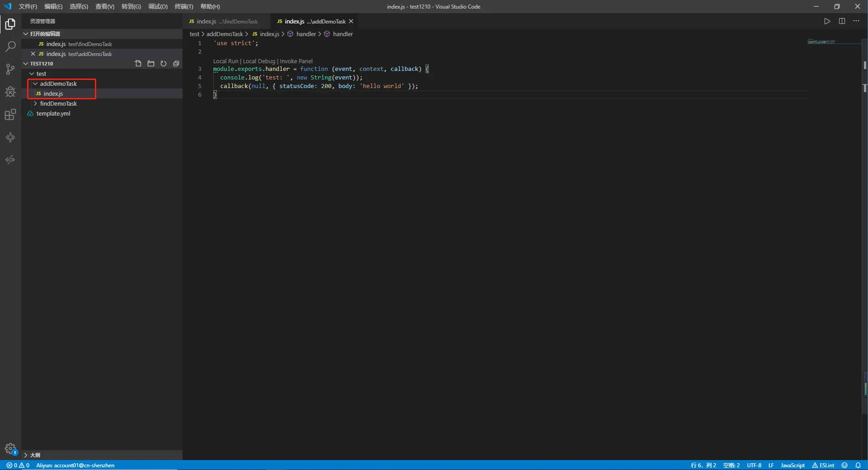Change the JavaScript language mode in status bar

[793, 465]
